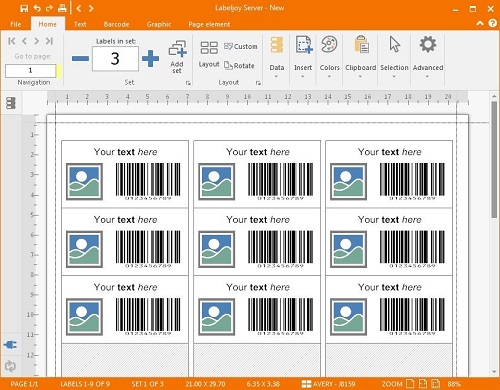Viewport: 500px width, 390px height.
Task: Click the Rotate layout icon
Action: click(239, 66)
